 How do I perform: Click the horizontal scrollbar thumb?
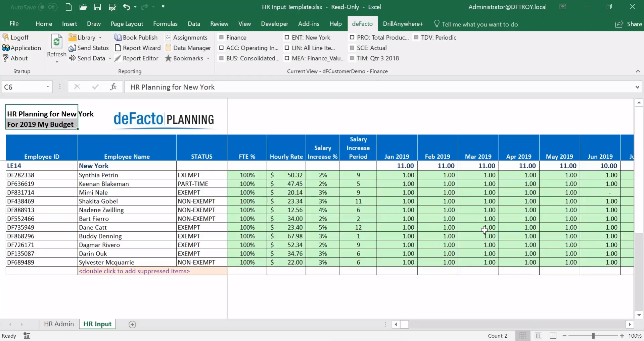tap(405, 324)
